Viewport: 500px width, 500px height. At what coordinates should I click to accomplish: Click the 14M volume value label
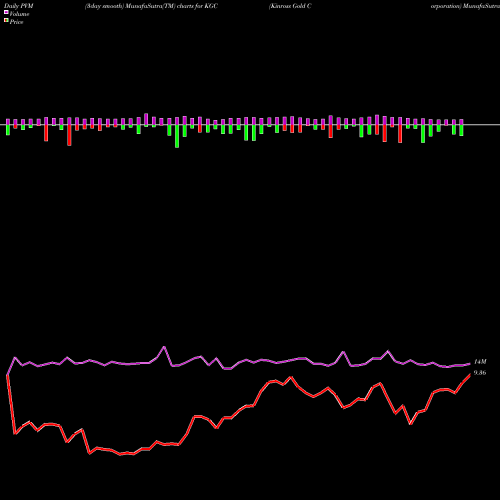click(x=480, y=362)
